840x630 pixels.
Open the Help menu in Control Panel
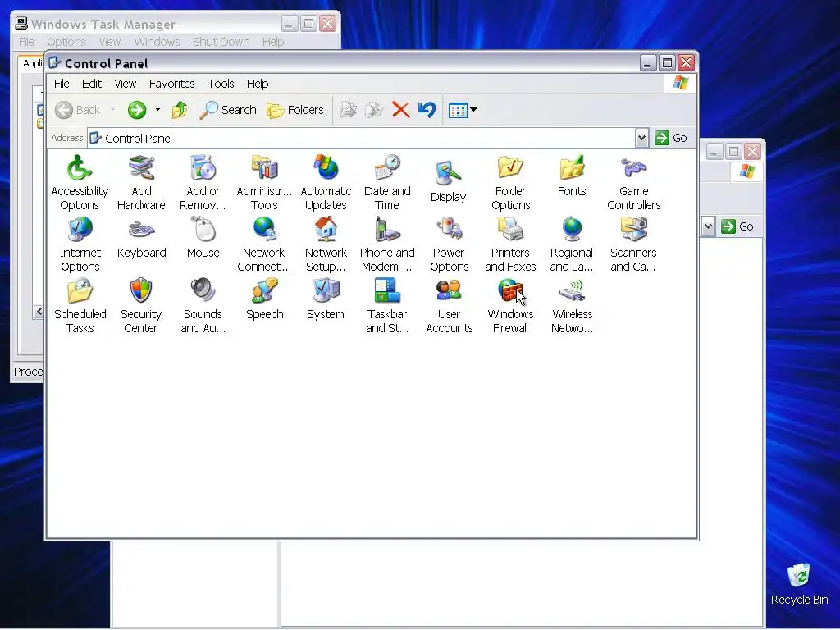tap(258, 84)
